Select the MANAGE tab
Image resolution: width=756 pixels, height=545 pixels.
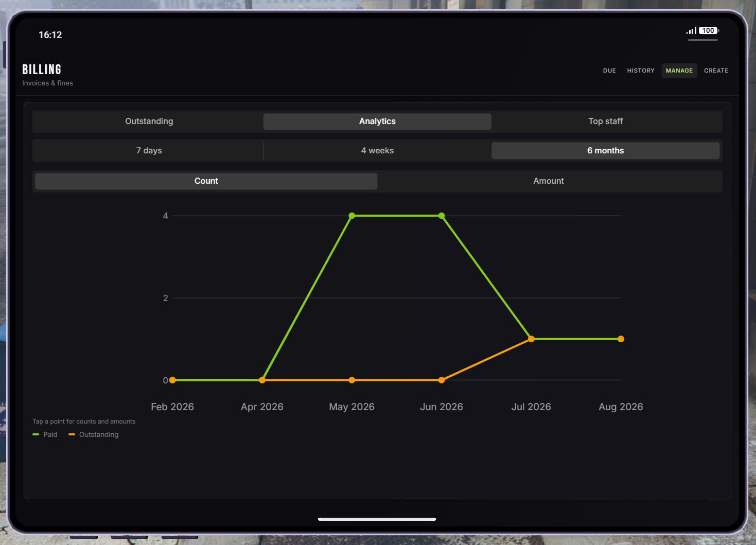679,71
